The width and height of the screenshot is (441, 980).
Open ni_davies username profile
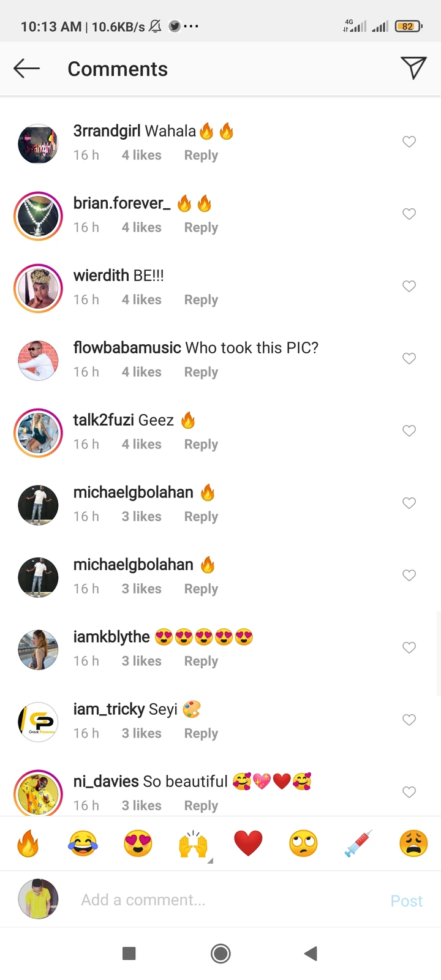pos(106,782)
